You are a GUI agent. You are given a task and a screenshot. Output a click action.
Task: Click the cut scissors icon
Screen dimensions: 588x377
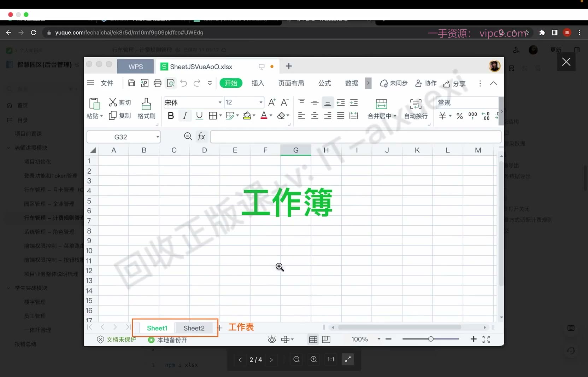[x=113, y=102]
